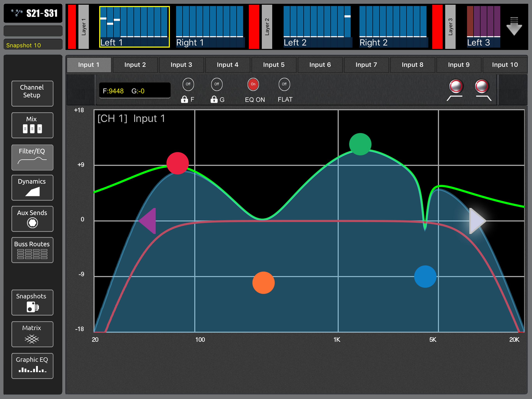Screen dimensions: 532x399
Task: Toggle the frequency lock F switch
Action: coord(188,84)
